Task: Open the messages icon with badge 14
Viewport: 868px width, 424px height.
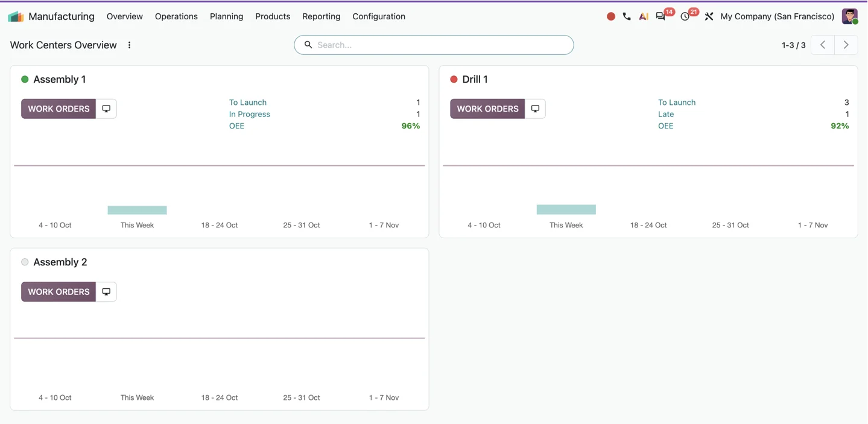Action: (x=661, y=17)
